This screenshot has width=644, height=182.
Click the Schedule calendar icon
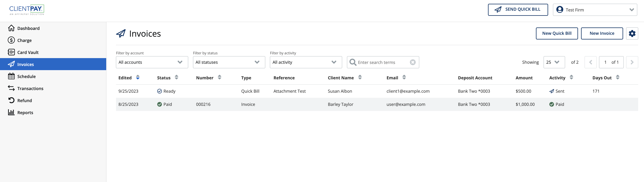click(x=11, y=76)
